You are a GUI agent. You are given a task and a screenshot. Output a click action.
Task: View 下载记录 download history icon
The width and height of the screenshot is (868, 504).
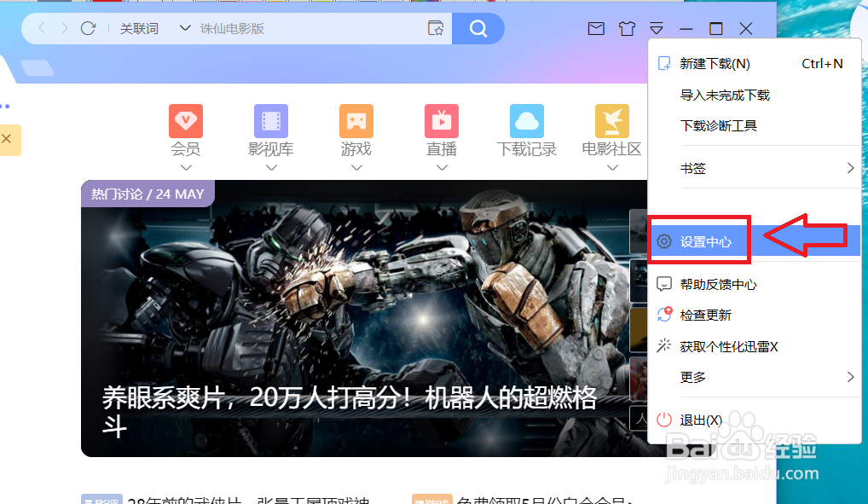click(526, 119)
